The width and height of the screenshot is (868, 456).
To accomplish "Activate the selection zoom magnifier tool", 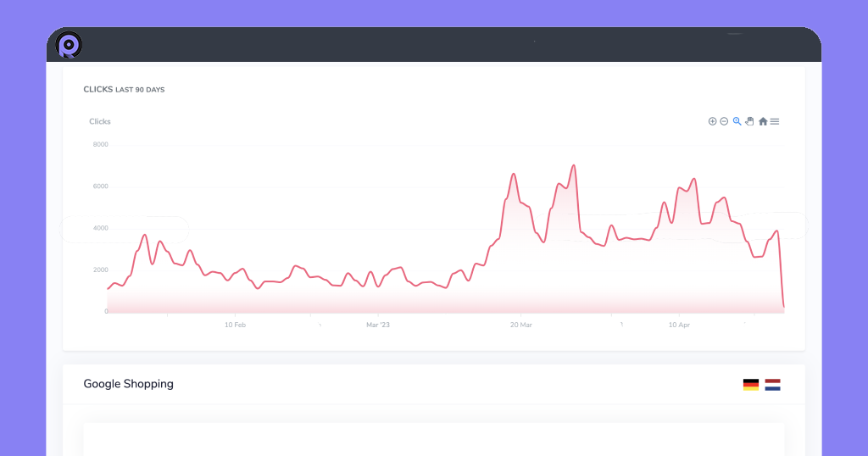I will click(x=737, y=121).
